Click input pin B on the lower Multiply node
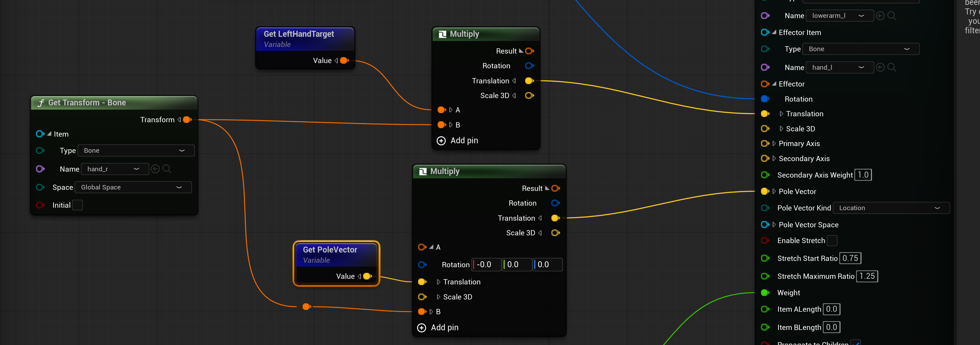980x345 pixels. click(x=422, y=311)
